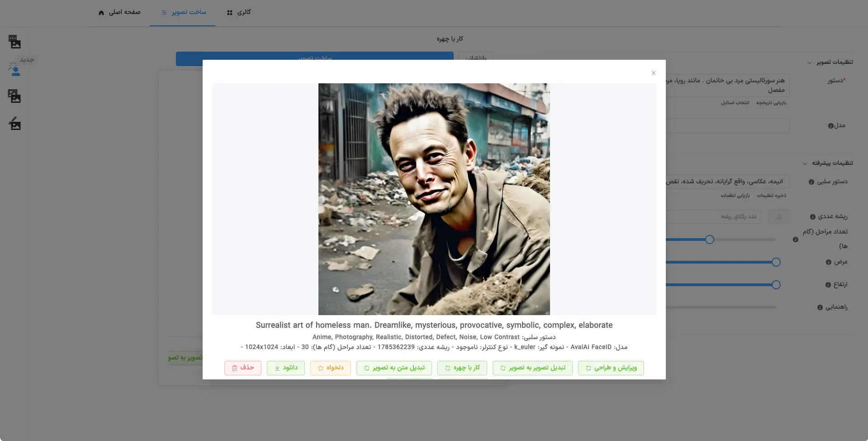Click the ارتفاع height slider handle

click(x=776, y=285)
